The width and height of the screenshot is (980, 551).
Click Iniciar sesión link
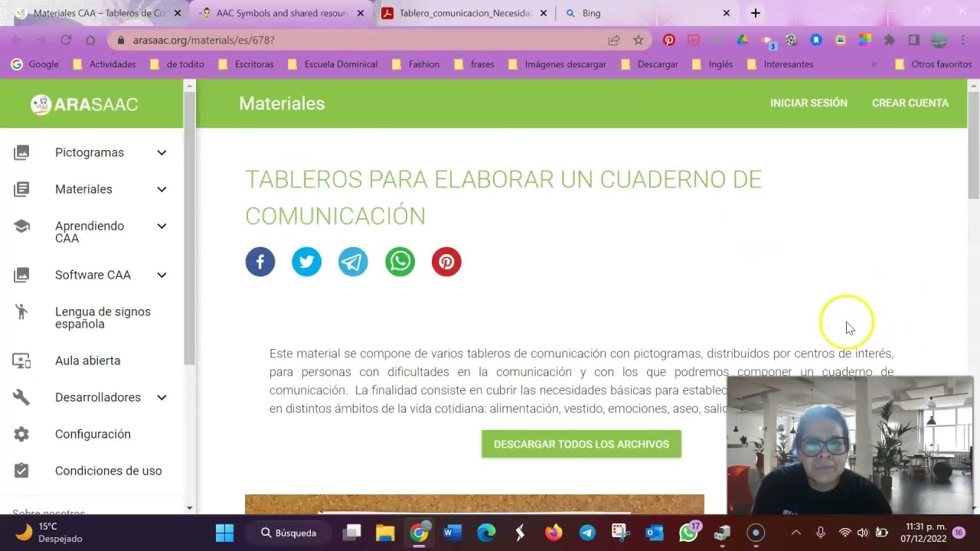(x=808, y=103)
